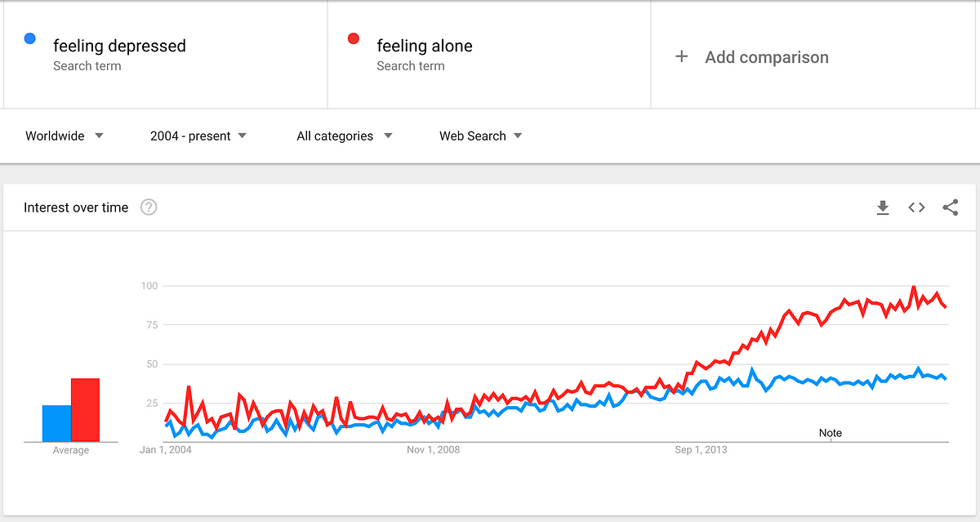The image size is (980, 522).
Task: Click the Jan 1, 2004 axis label
Action: coord(166,450)
